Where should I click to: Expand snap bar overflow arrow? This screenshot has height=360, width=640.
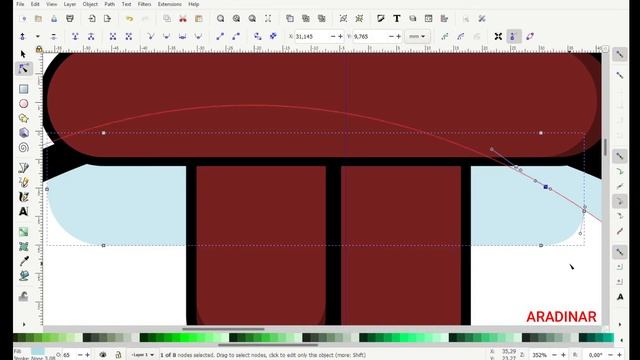[620, 324]
